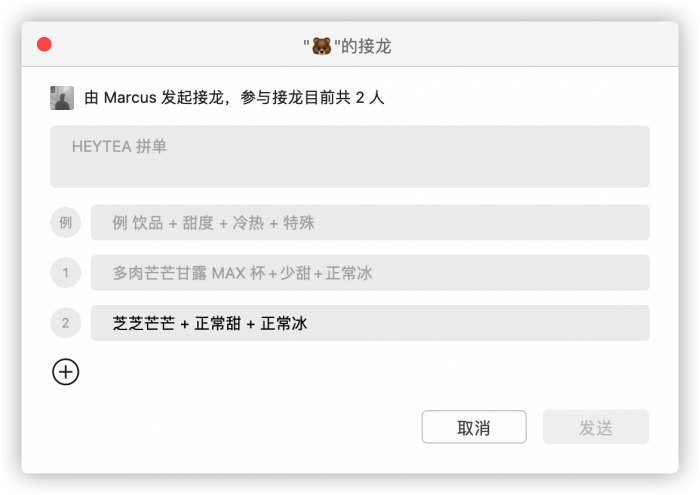This screenshot has width=700, height=495.
Task: Select the number 1 entry badge
Action: (x=65, y=272)
